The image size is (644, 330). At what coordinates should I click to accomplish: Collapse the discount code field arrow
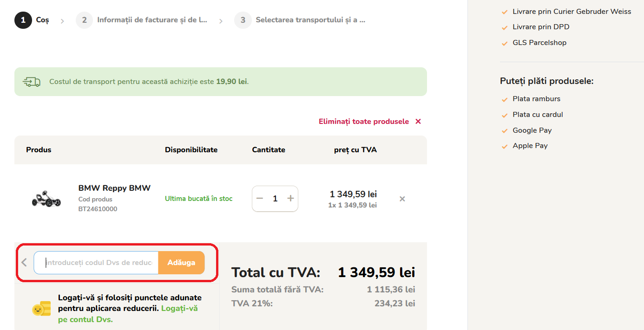click(24, 263)
